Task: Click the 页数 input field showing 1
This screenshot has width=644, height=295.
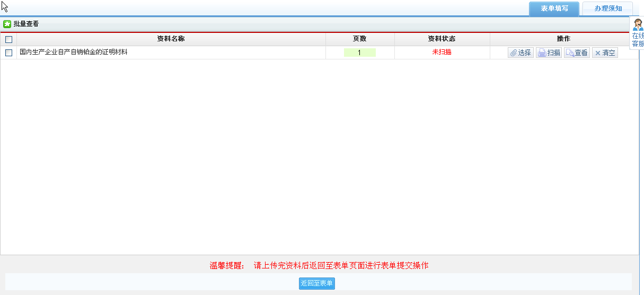Action: click(x=359, y=53)
